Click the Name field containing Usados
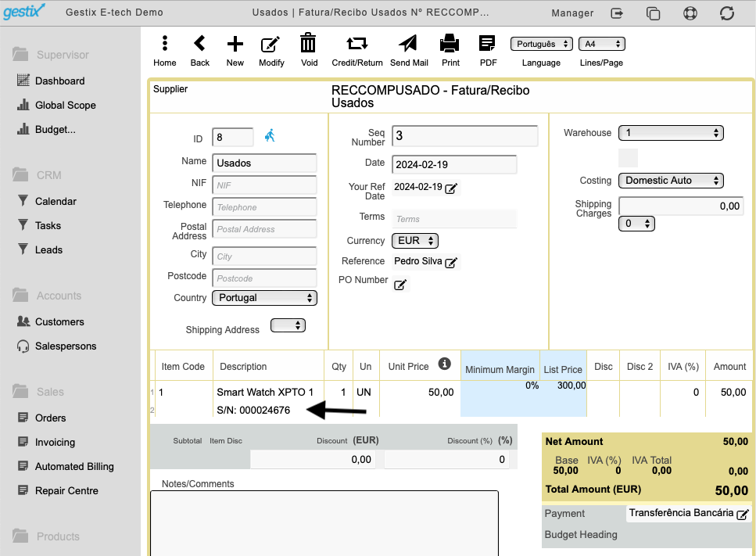Viewport: 756px width, 556px height. pyautogui.click(x=264, y=163)
